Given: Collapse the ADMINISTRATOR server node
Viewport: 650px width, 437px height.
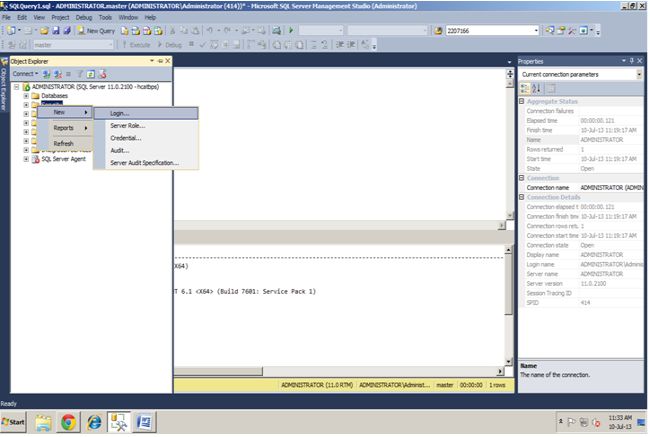Looking at the screenshot, I should coord(17,87).
